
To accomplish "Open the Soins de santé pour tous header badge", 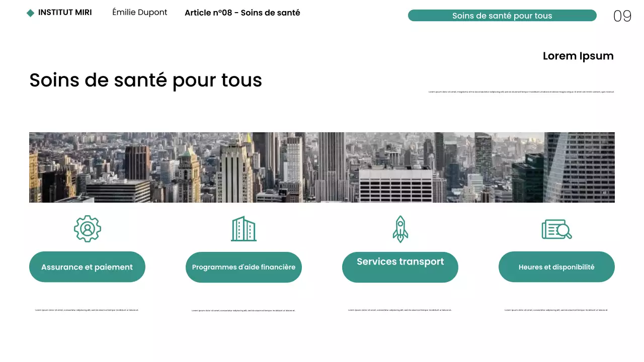I will 502,16.
